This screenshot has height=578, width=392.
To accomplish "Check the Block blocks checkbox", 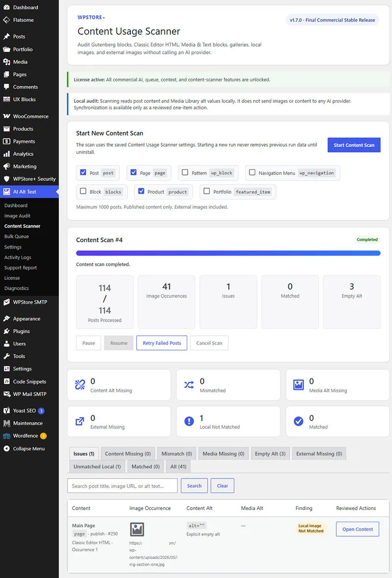I will [83, 191].
